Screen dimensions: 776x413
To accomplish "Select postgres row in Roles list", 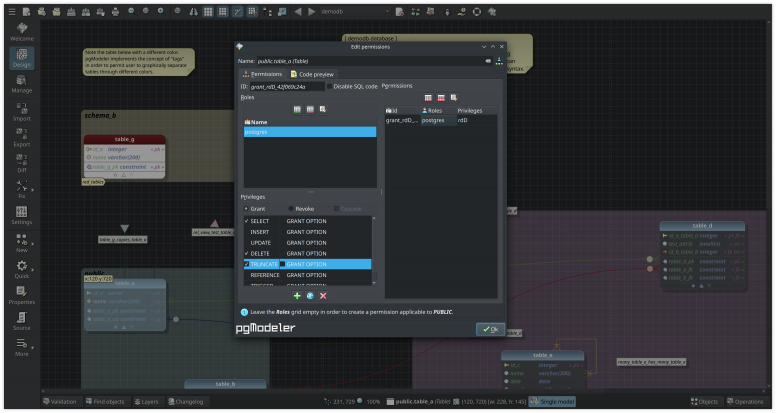I will pyautogui.click(x=310, y=132).
